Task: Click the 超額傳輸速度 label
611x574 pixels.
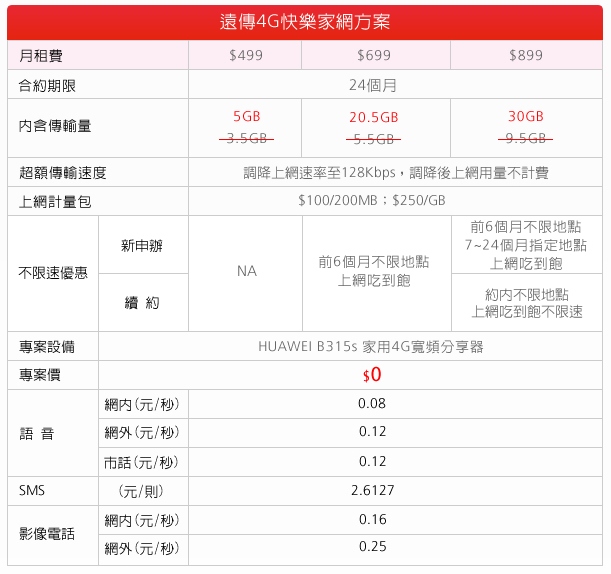Action: point(62,173)
